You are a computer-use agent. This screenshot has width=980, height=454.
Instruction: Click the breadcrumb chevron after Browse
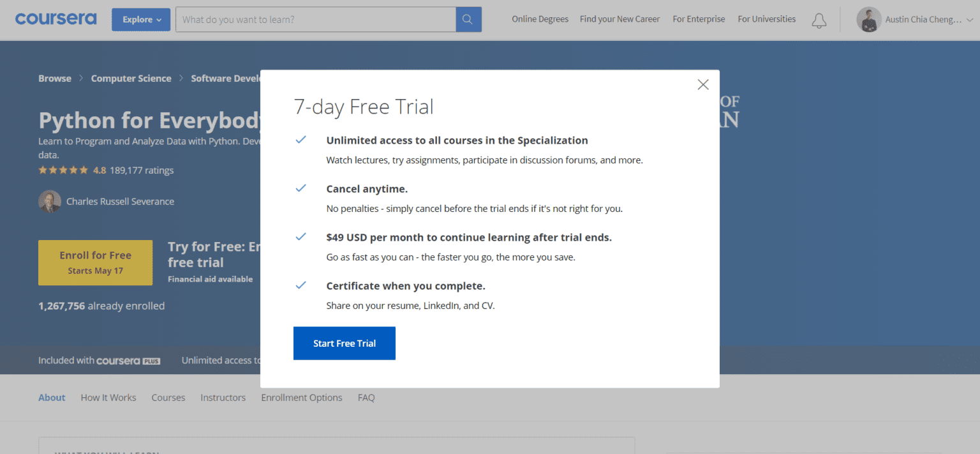coord(81,79)
